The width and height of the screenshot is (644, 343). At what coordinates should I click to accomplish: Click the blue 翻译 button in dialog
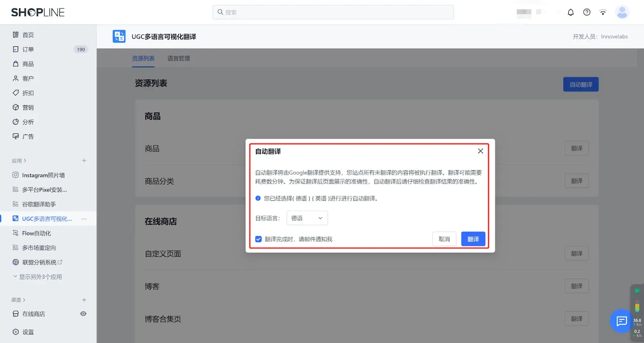[x=473, y=239]
